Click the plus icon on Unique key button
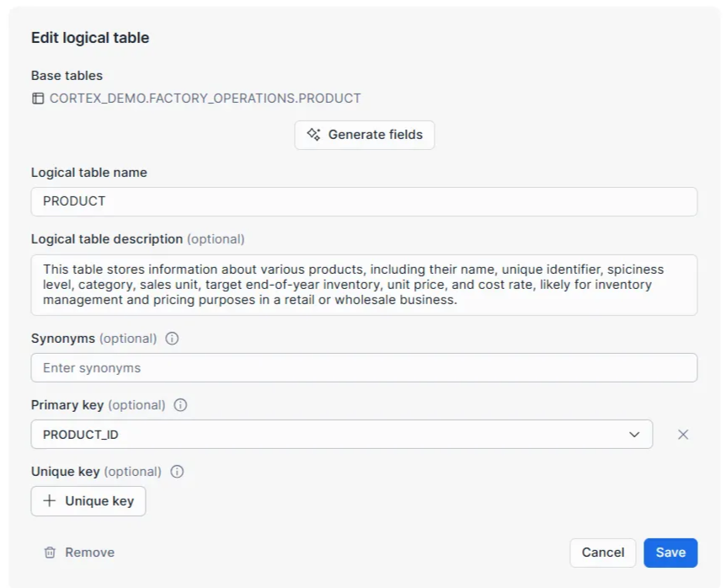The height and width of the screenshot is (588, 726). pos(50,501)
